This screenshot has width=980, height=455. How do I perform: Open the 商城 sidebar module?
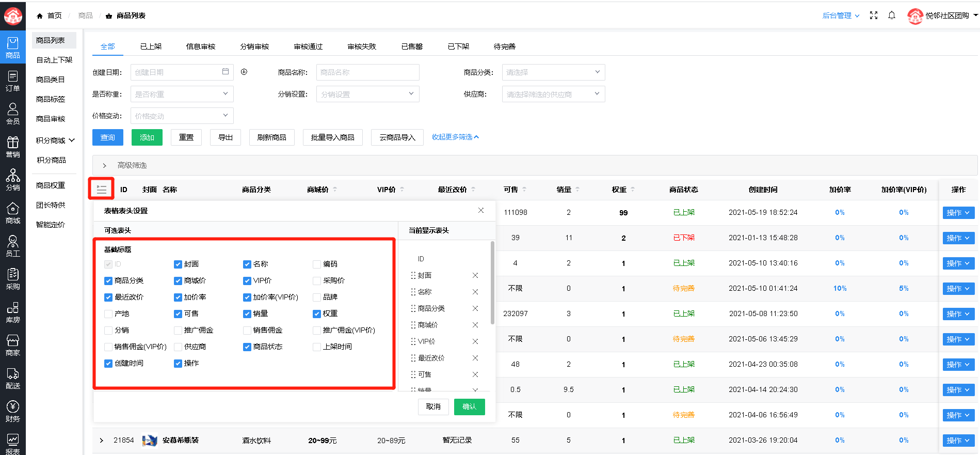(x=13, y=213)
